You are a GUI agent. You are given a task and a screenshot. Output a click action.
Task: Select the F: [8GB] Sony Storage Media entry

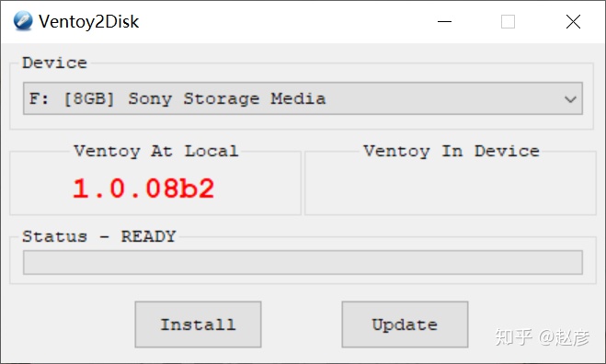(177, 98)
